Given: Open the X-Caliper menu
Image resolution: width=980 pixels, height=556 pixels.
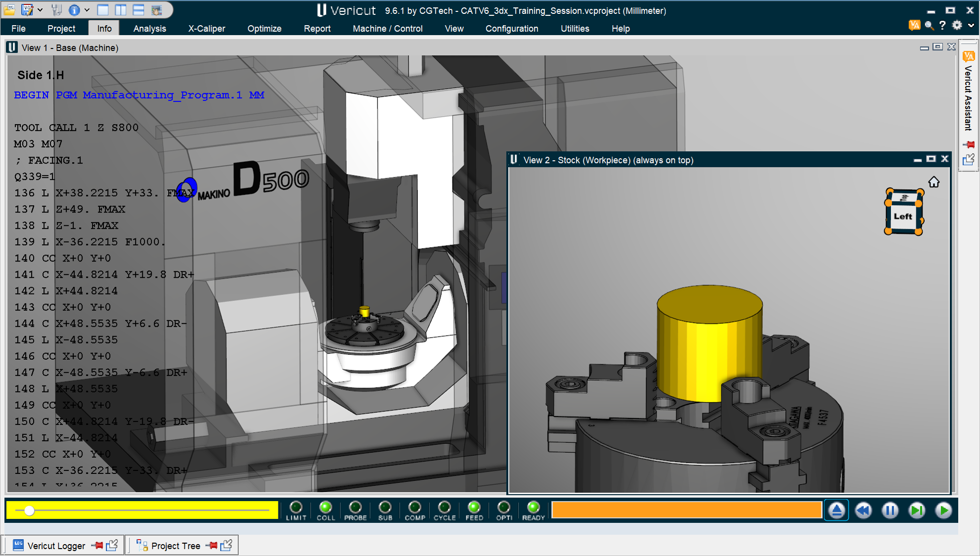Looking at the screenshot, I should [206, 28].
